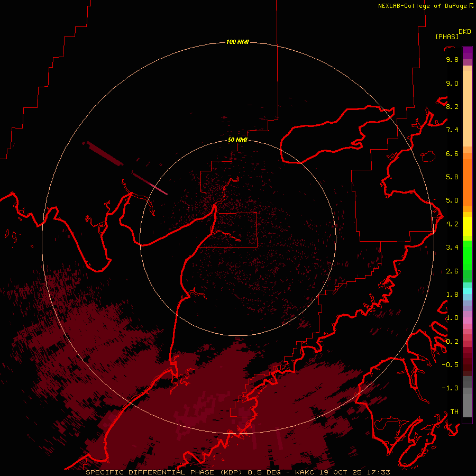Click the 2.6 value on the scale
This screenshot has height=476, width=476.
click(452, 271)
